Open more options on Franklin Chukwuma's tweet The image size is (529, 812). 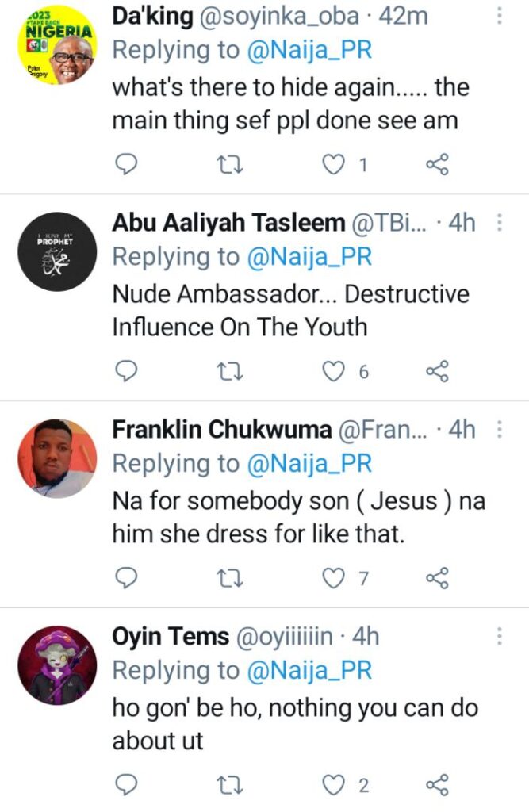(500, 430)
